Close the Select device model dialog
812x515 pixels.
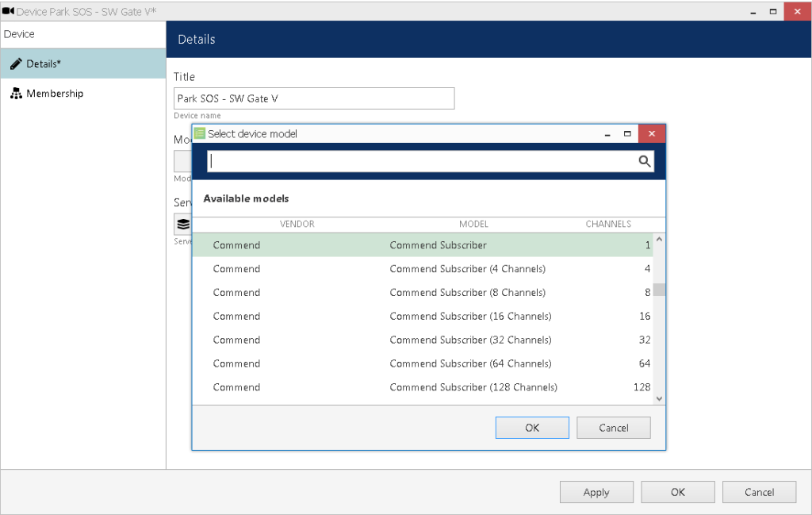tap(652, 133)
